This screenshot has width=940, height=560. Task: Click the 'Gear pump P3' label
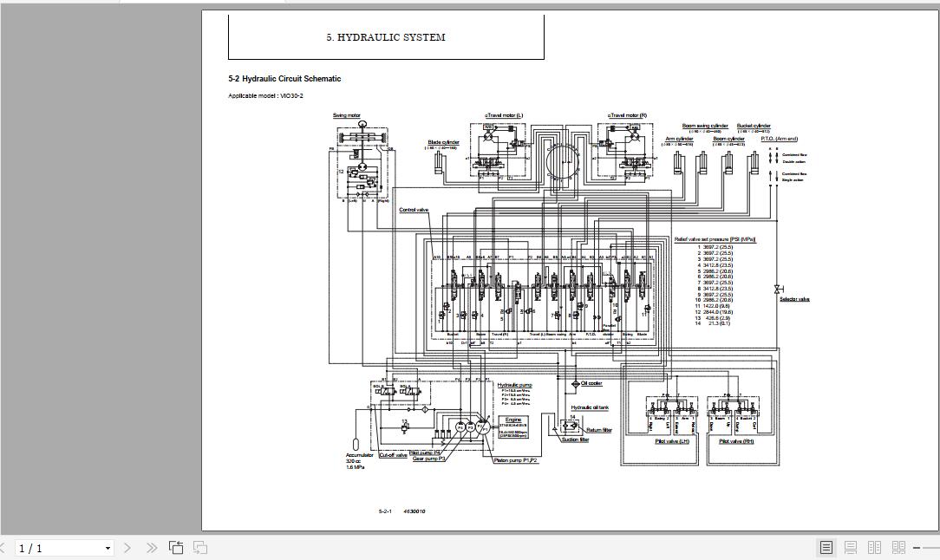pos(428,459)
